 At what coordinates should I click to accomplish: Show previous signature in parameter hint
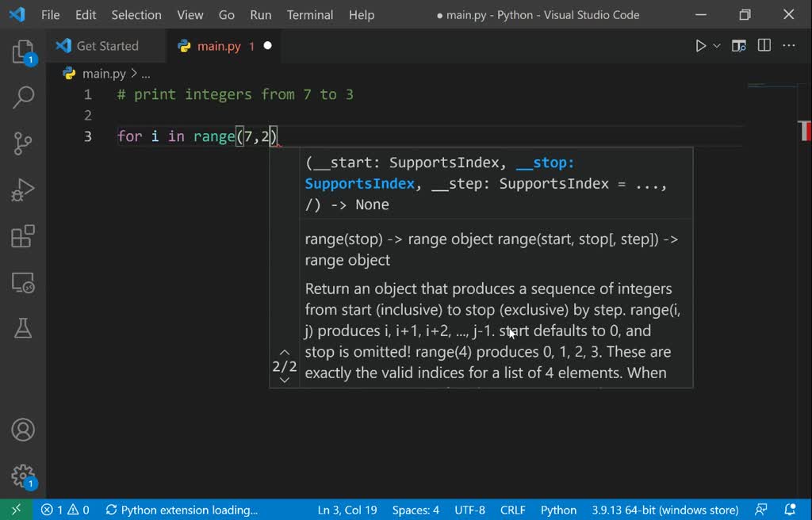tap(285, 352)
